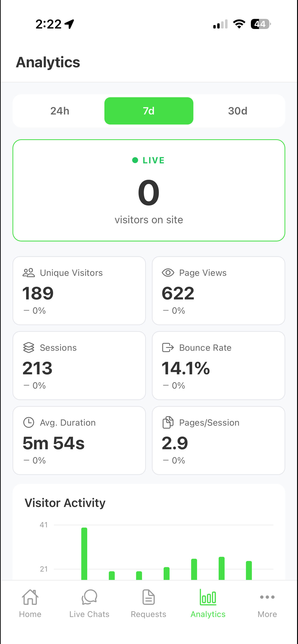Open the Requests document icon
The height and width of the screenshot is (644, 298).
click(x=149, y=597)
